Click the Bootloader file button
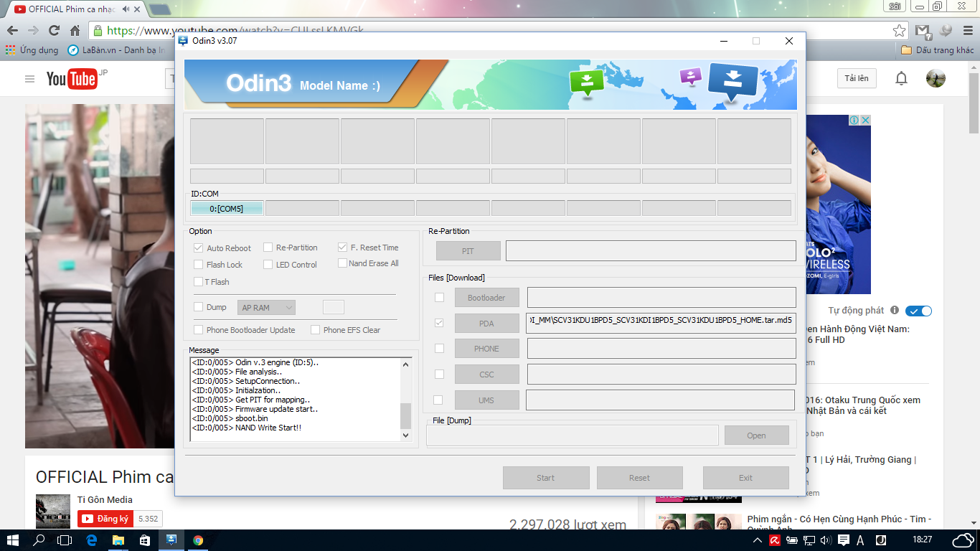Viewport: 980px width, 551px height. click(x=486, y=298)
